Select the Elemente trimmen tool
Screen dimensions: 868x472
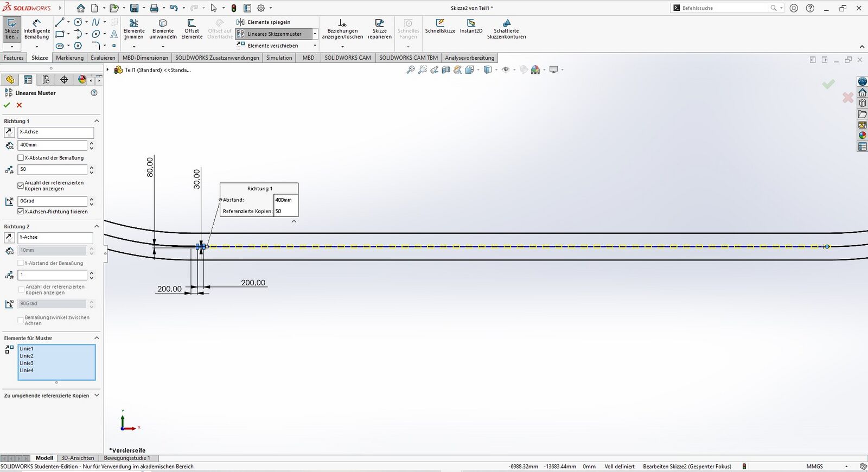(133, 29)
